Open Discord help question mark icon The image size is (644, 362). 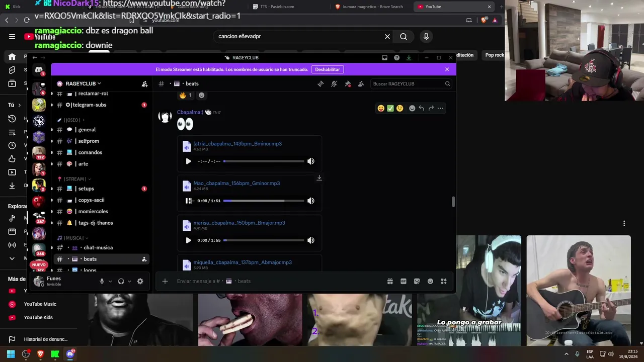397,58
